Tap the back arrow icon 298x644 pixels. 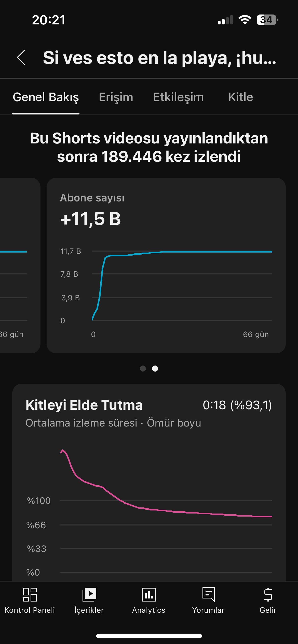coord(21,57)
